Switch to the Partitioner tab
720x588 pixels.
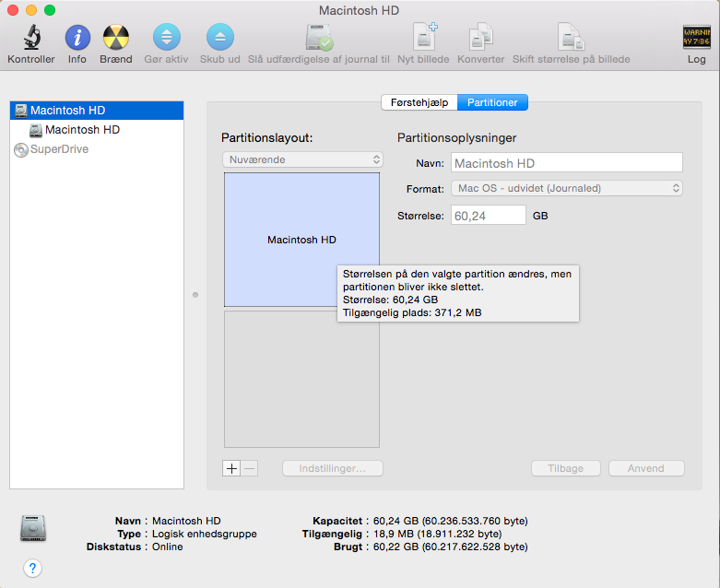tap(492, 102)
